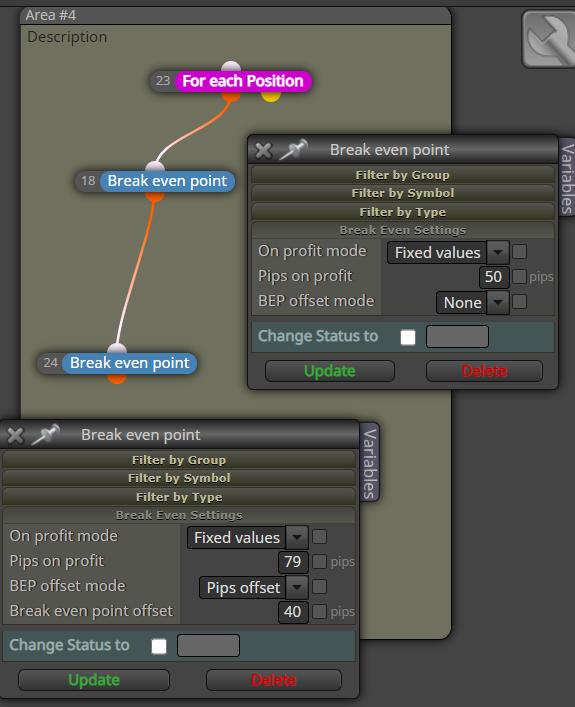This screenshot has height=707, width=575.
Task: Open the On profit mode dropdown in the lower panel
Action: (x=248, y=537)
